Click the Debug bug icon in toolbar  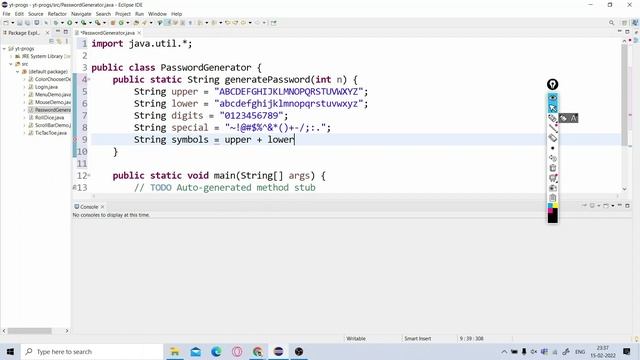56,23
